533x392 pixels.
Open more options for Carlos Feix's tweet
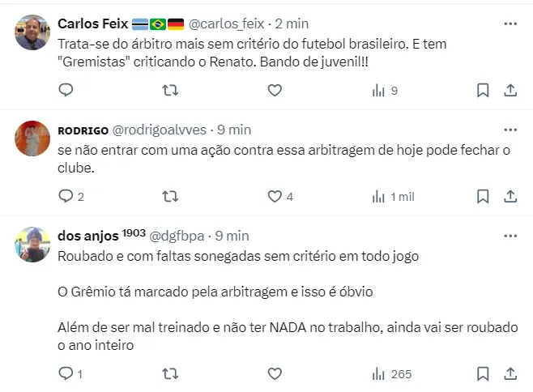coord(510,23)
